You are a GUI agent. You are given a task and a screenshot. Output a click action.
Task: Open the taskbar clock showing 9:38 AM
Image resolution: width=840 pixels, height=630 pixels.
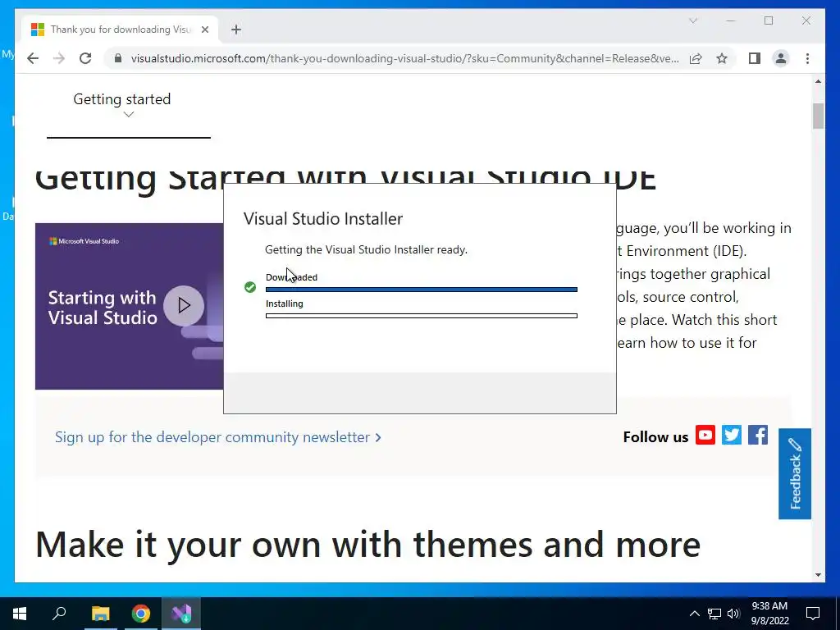coord(769,614)
